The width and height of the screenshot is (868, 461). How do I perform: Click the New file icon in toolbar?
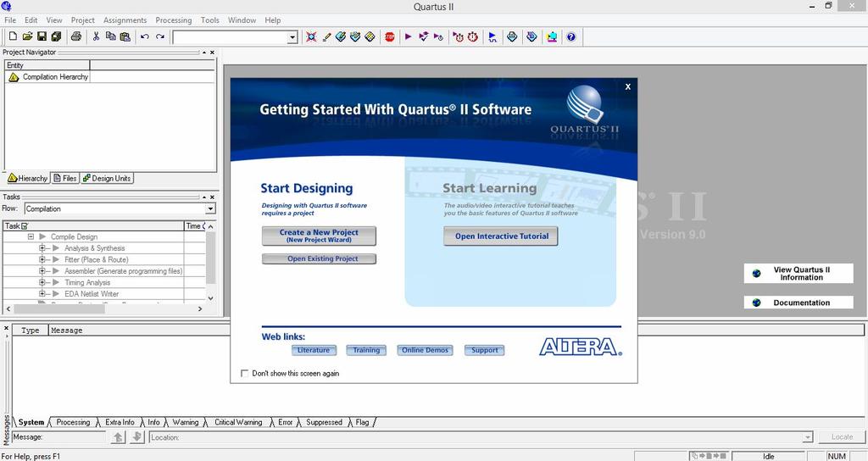click(13, 36)
